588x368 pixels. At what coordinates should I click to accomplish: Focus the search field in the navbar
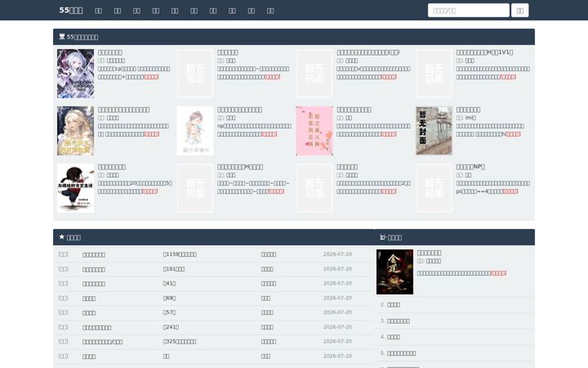pos(469,11)
